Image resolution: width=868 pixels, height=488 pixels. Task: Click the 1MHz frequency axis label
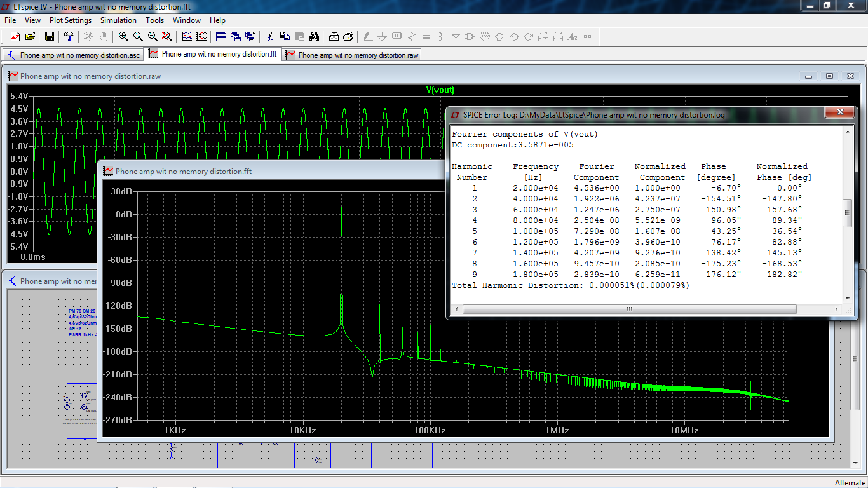[x=557, y=430]
